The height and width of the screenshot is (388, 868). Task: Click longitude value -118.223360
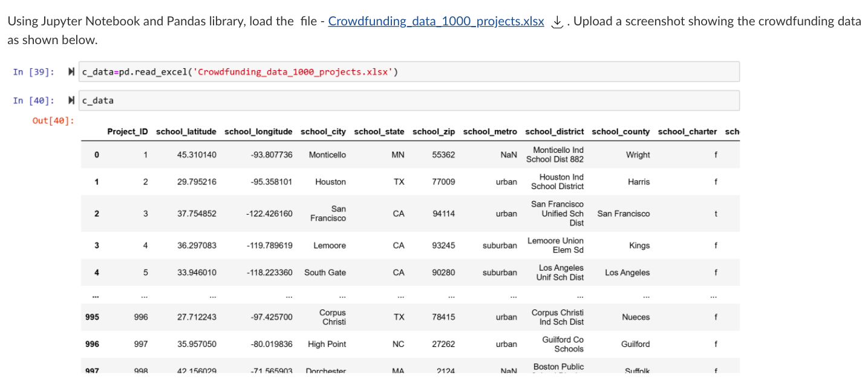270,273
